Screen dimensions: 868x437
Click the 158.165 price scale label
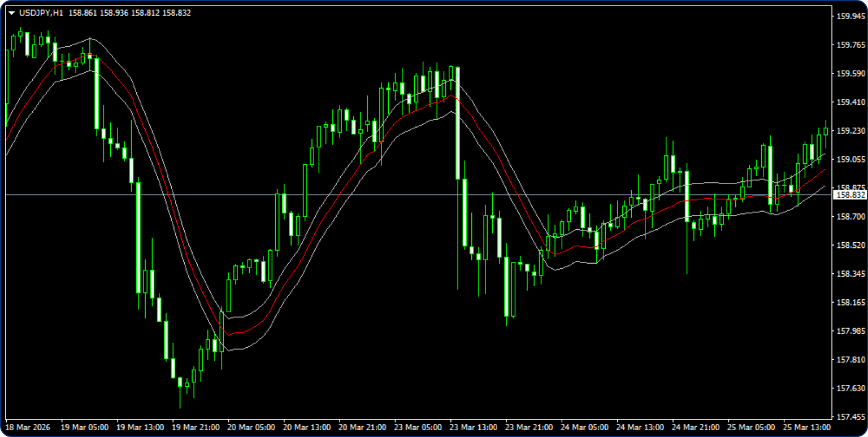pyautogui.click(x=850, y=303)
